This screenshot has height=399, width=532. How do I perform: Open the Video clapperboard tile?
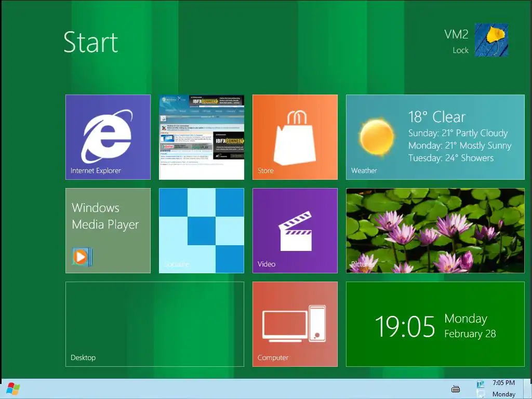(x=295, y=231)
